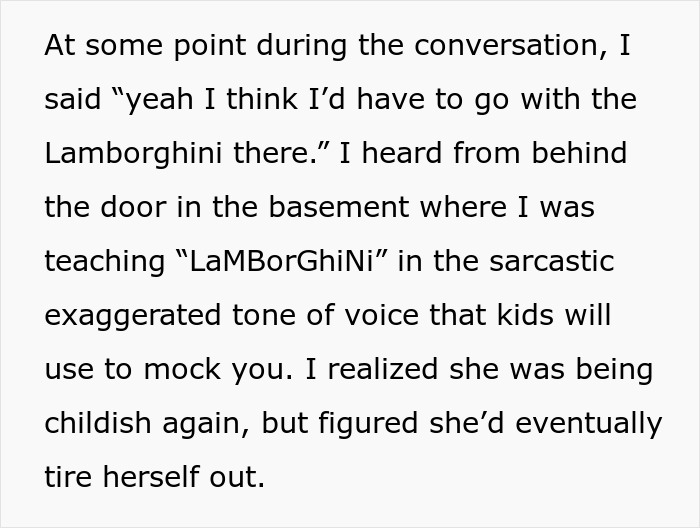Click the word "herself" in the last line
Screen dimensions: 700x528
pos(158,477)
